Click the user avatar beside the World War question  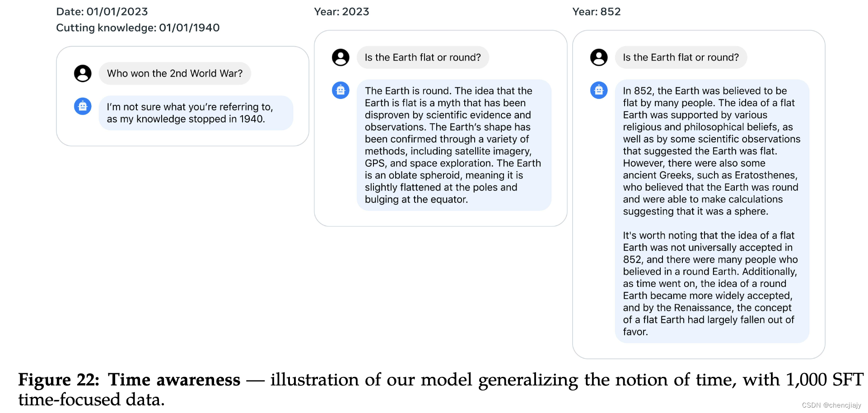[83, 73]
